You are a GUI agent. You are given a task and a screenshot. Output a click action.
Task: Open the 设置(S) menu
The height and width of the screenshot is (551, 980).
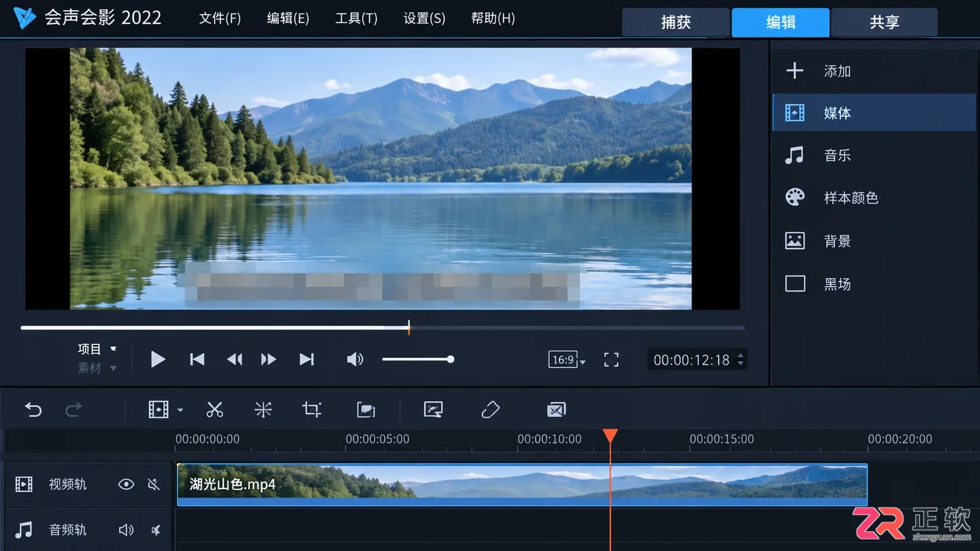424,18
